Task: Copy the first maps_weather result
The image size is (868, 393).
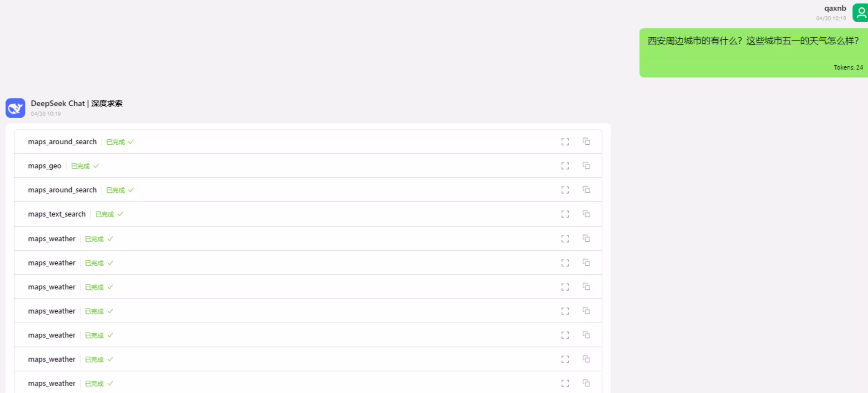Action: pos(586,239)
